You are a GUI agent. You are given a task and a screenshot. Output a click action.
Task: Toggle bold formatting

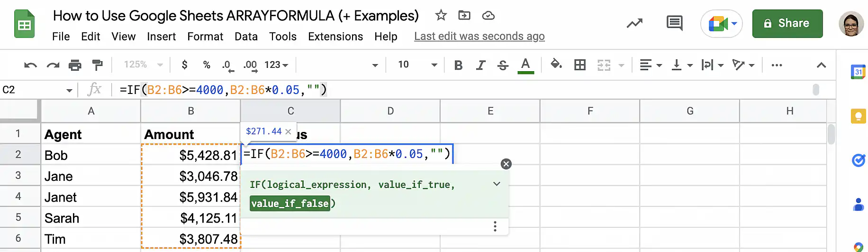click(458, 65)
